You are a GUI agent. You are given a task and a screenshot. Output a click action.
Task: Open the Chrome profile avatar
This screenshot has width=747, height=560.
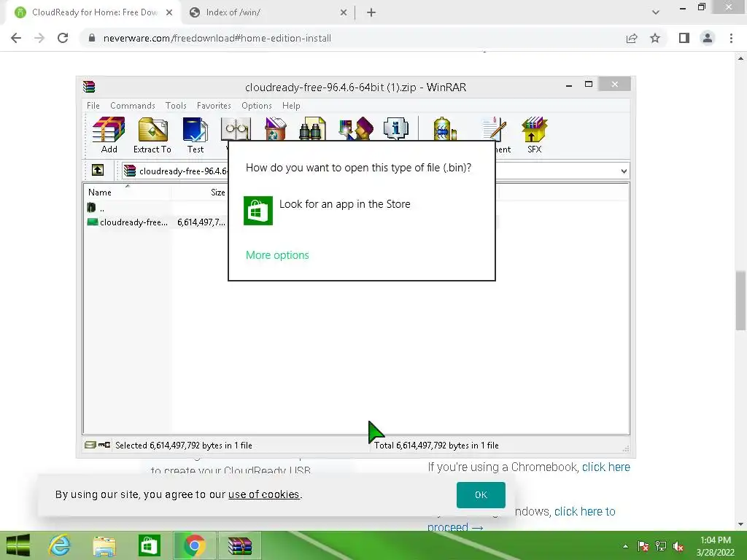tap(708, 38)
